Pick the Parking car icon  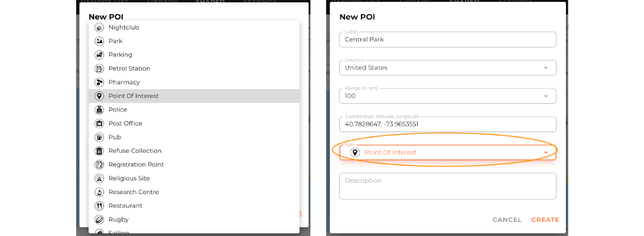99,55
